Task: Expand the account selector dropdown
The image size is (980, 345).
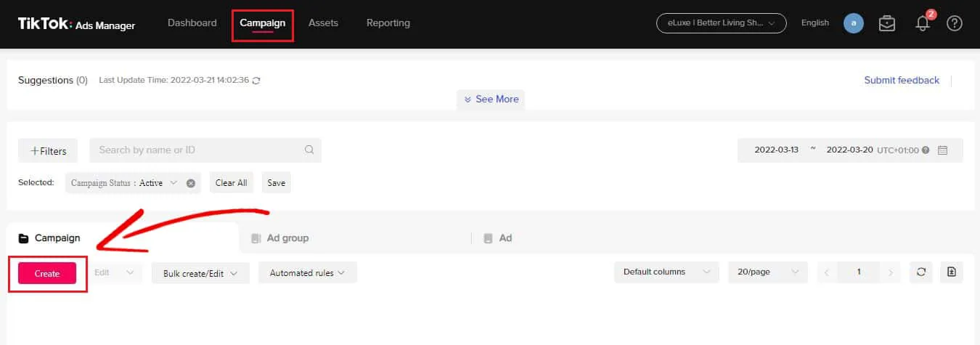Action: (x=722, y=23)
